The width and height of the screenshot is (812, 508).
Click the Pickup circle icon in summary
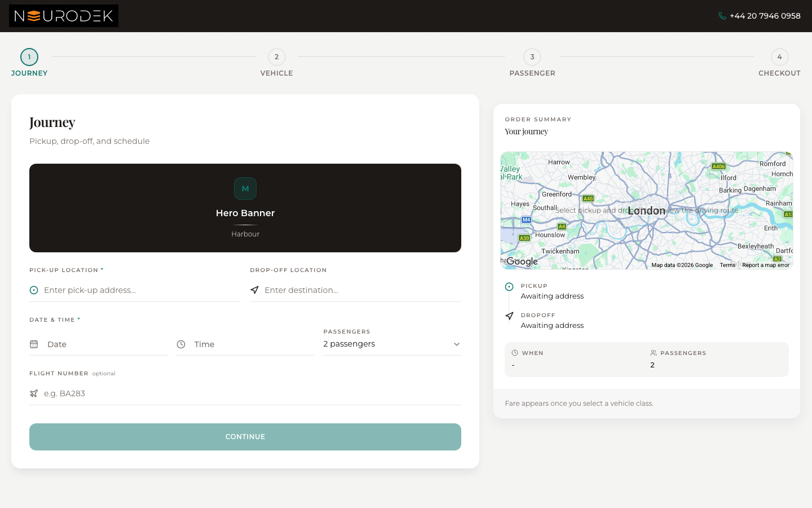(x=509, y=287)
